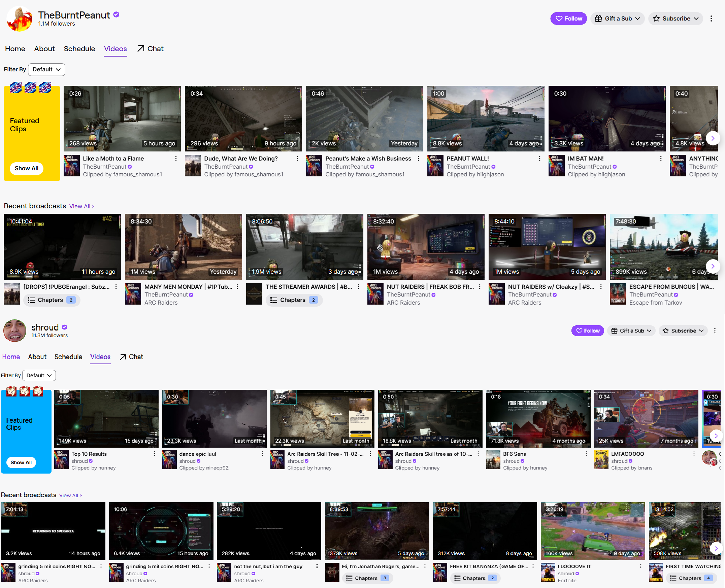Click Follow button on shroud's channel

[588, 331]
